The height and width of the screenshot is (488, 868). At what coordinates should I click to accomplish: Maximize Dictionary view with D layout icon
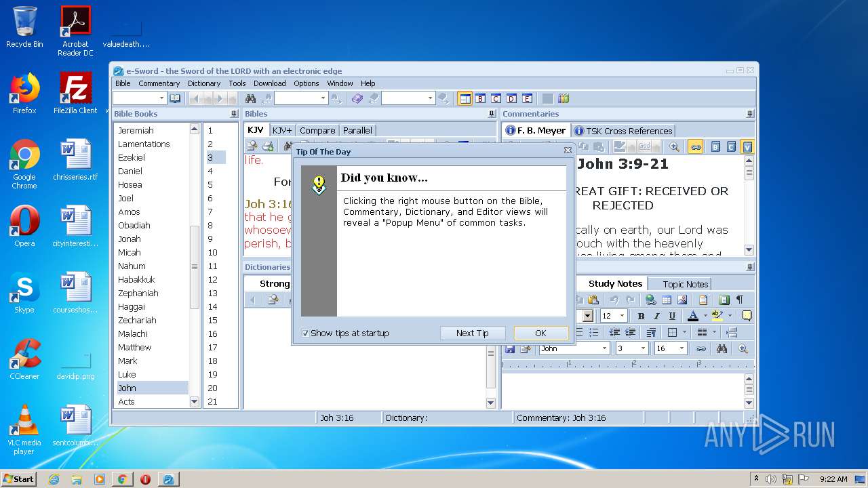point(512,98)
